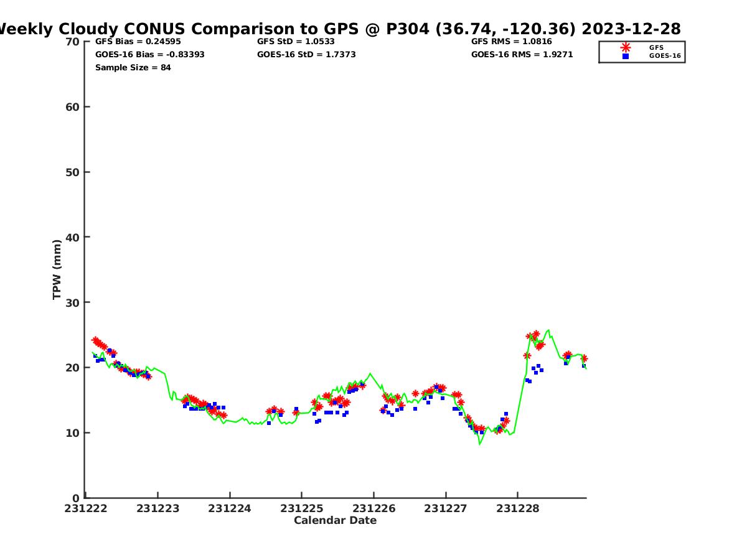Click the green line's highest peak

[x=548, y=330]
